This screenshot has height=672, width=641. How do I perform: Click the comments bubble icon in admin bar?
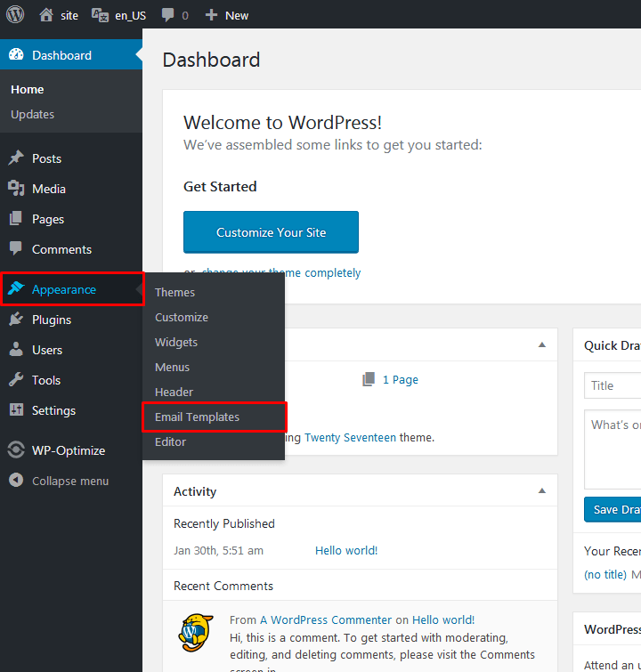pyautogui.click(x=167, y=15)
